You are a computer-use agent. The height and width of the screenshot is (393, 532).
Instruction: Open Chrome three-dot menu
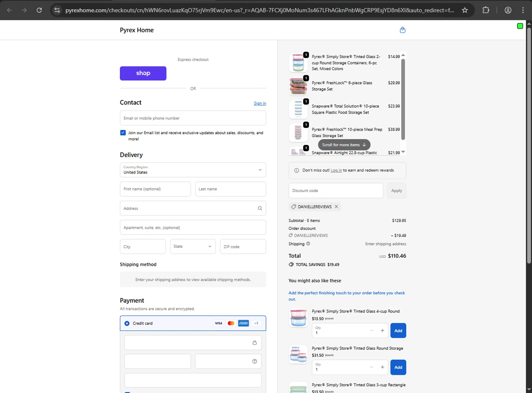523,10
